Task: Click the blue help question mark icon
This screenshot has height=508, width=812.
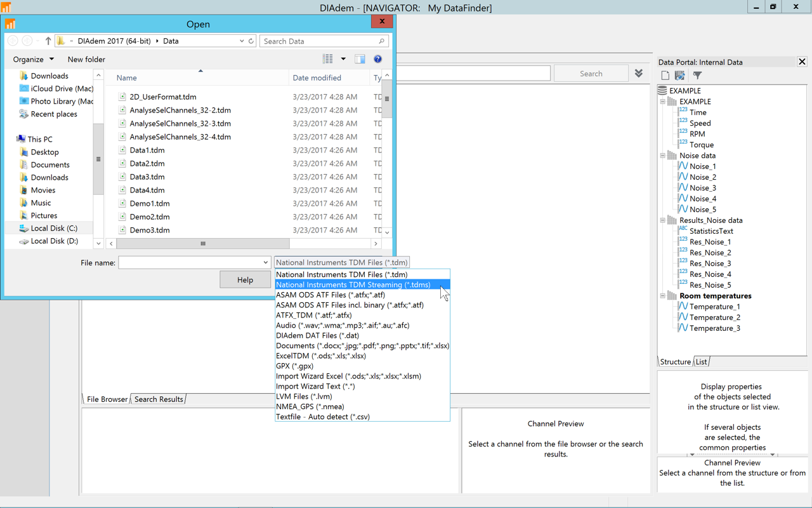Action: tap(377, 59)
